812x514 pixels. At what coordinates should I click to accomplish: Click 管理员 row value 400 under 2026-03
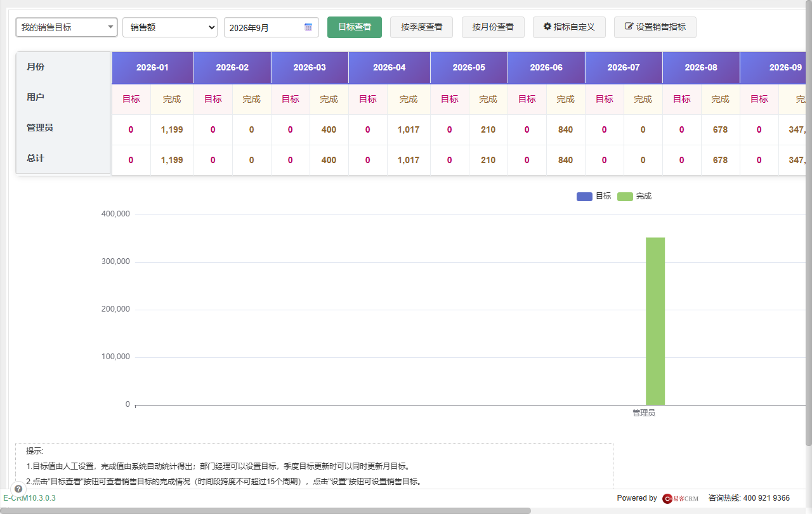click(329, 129)
